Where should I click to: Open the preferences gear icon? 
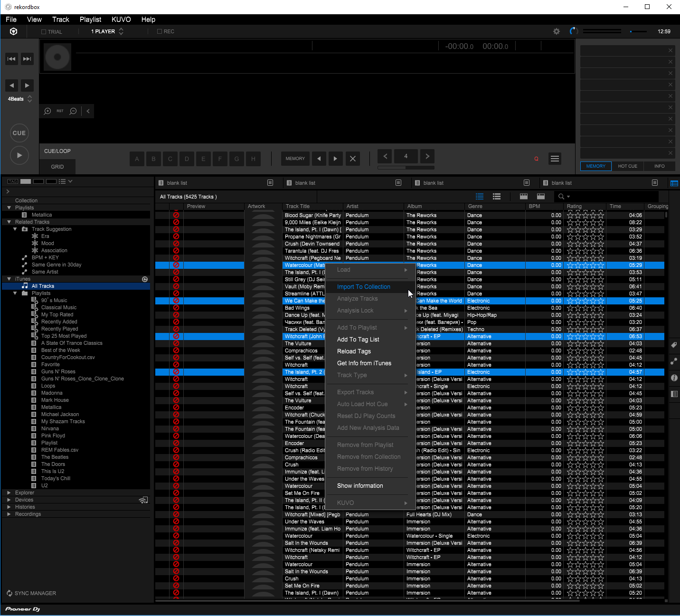(x=557, y=31)
